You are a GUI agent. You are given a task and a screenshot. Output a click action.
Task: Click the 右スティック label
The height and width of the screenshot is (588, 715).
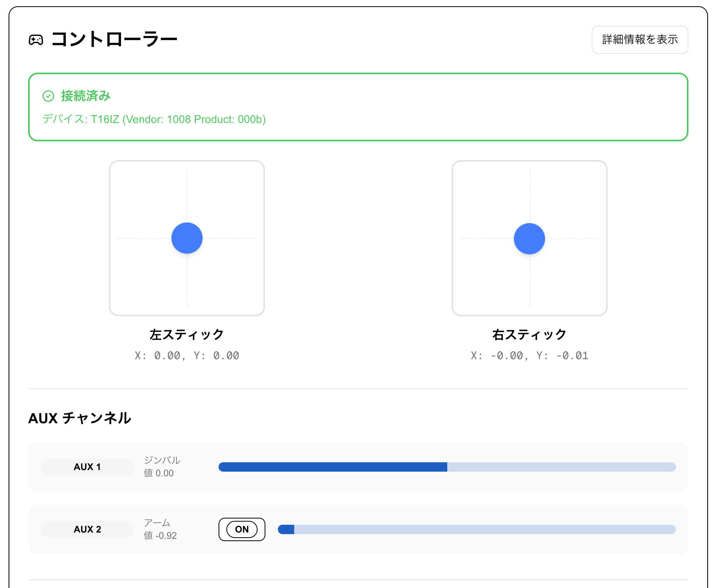(x=529, y=335)
